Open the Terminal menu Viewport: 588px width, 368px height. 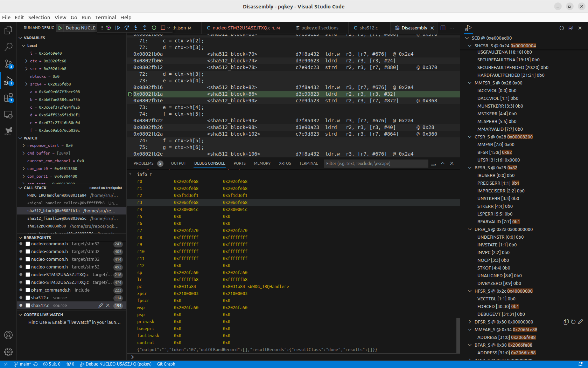point(105,18)
